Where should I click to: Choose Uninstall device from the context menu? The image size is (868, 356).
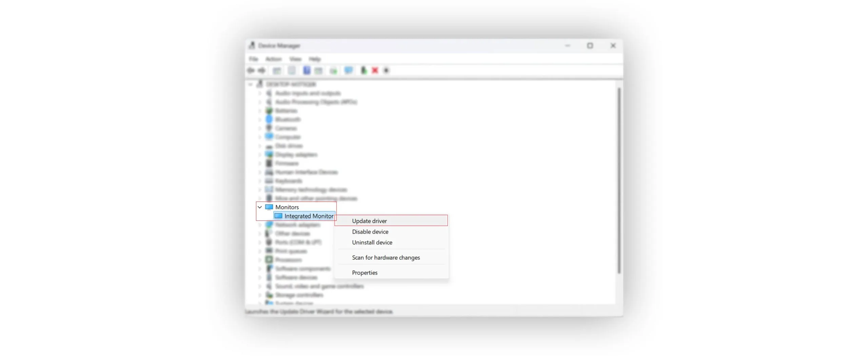pos(372,243)
